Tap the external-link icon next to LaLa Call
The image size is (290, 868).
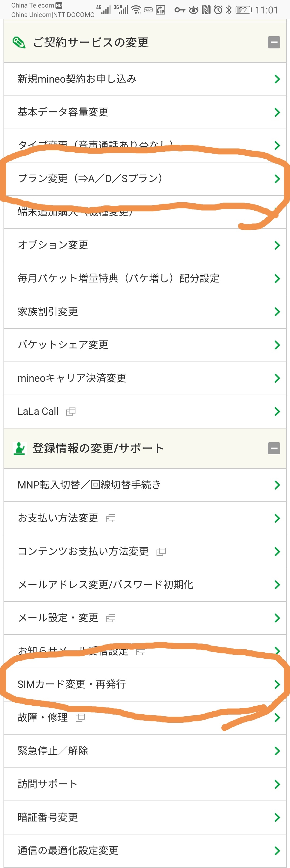(x=71, y=412)
